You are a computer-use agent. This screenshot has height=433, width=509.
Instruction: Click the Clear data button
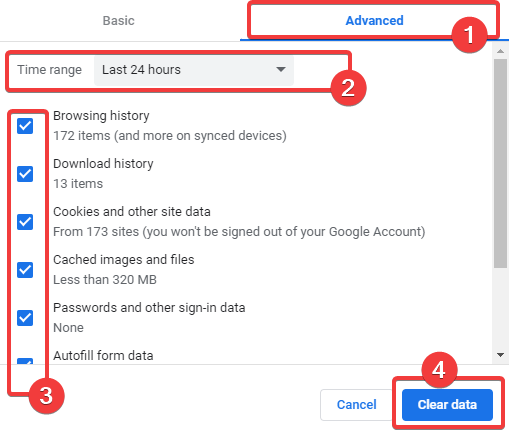click(x=447, y=405)
